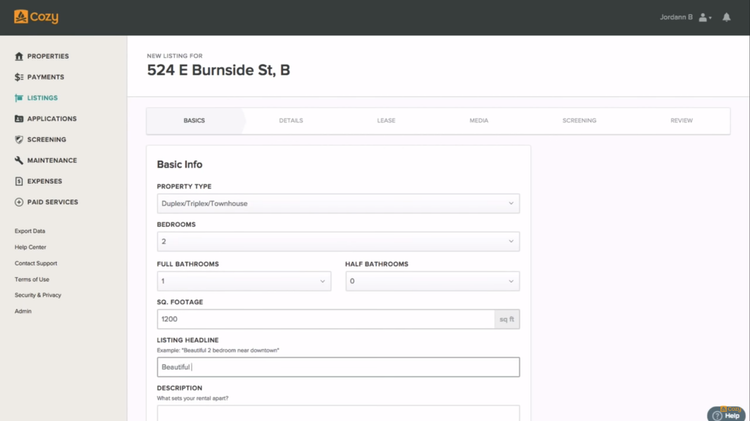Open the Half Bathrooms dropdown
750x421 pixels.
[432, 281]
